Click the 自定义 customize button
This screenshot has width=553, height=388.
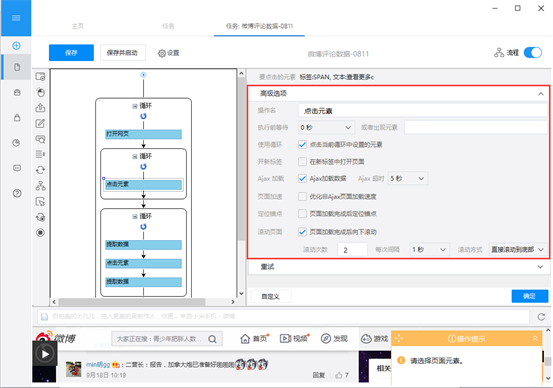(271, 296)
